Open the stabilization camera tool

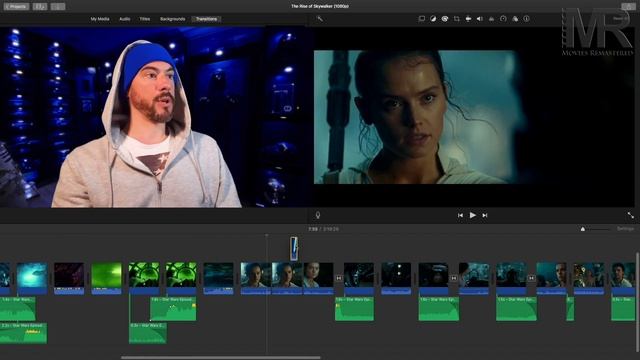point(468,19)
